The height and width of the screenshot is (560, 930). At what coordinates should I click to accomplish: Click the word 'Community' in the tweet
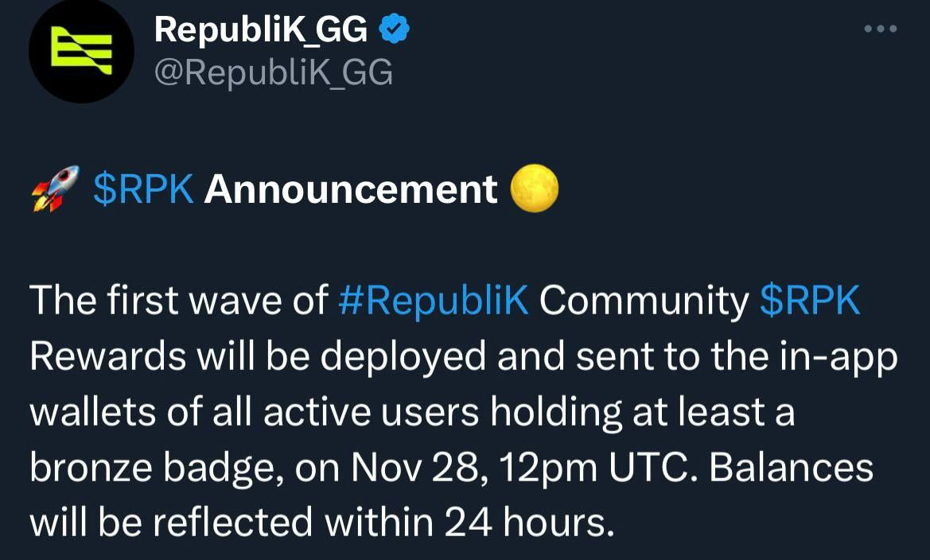click(644, 301)
